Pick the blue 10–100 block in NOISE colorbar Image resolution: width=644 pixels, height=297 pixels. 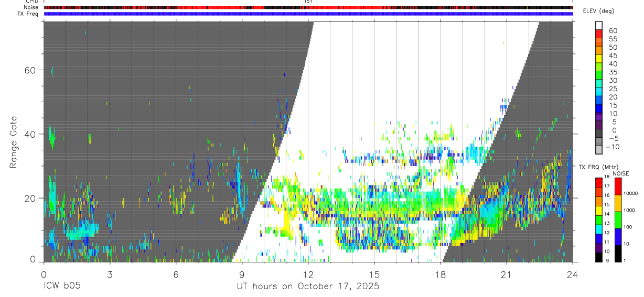click(618, 236)
